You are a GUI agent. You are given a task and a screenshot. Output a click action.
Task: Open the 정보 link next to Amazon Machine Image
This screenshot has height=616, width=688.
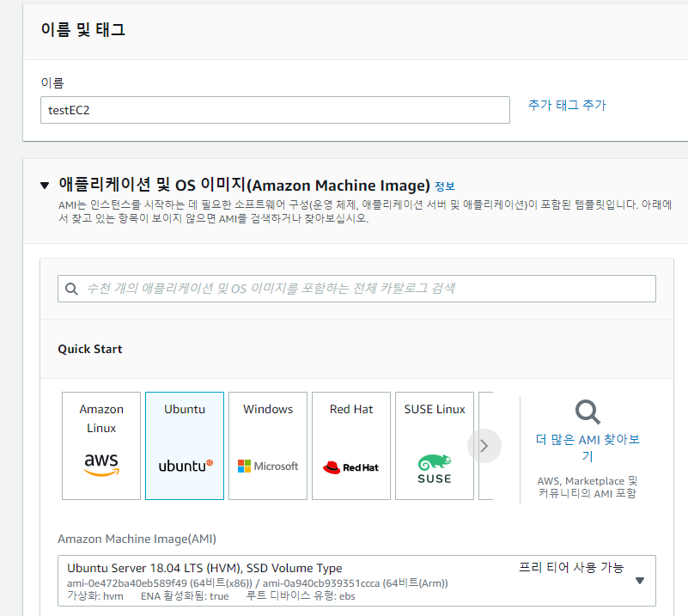click(x=444, y=186)
